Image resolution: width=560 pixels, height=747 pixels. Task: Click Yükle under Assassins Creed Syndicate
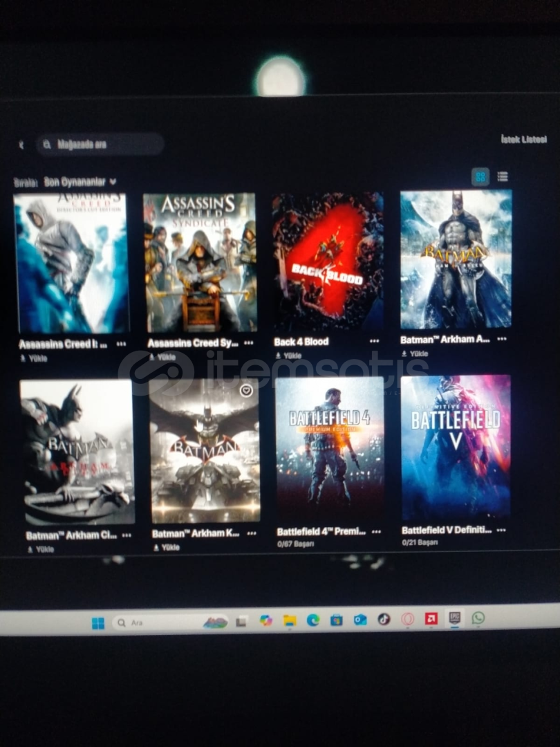pos(162,357)
